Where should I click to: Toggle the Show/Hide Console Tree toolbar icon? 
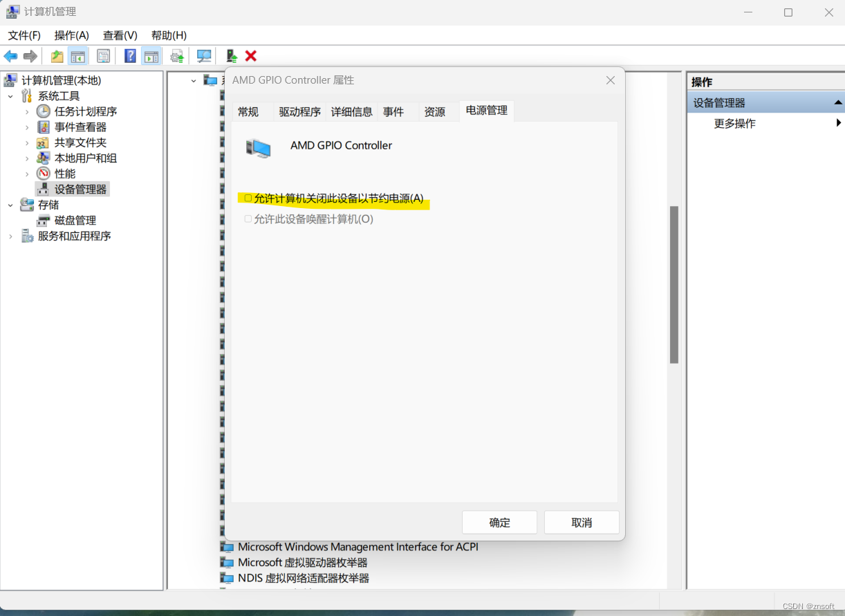tap(78, 56)
